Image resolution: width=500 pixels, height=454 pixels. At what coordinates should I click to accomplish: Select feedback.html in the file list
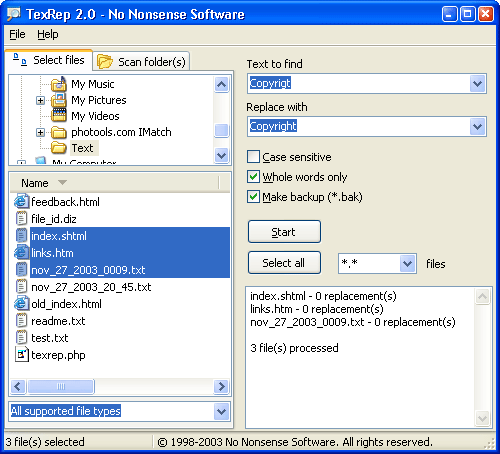point(65,202)
